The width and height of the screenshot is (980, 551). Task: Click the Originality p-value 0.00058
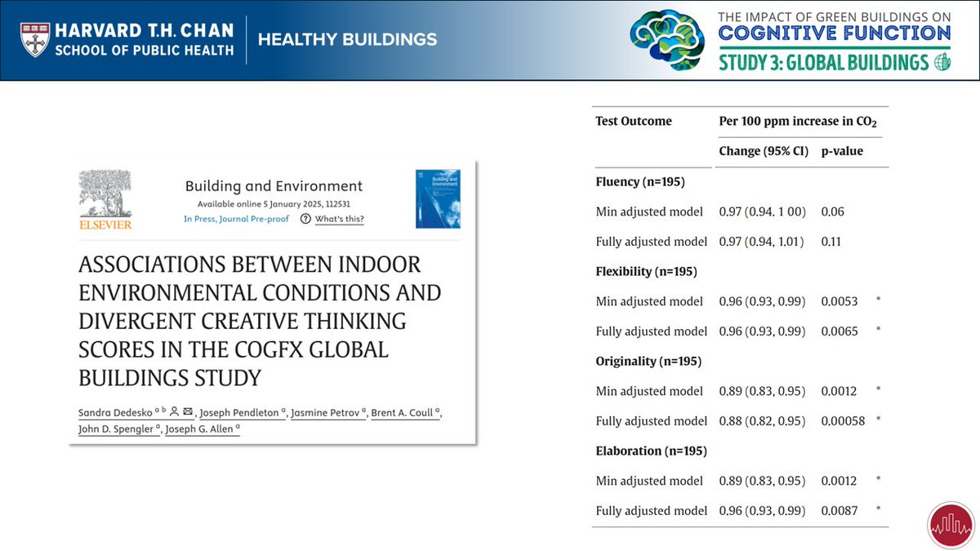coord(843,421)
